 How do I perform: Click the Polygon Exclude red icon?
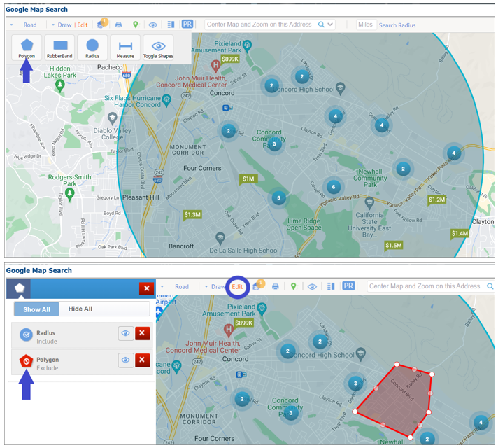point(26,361)
